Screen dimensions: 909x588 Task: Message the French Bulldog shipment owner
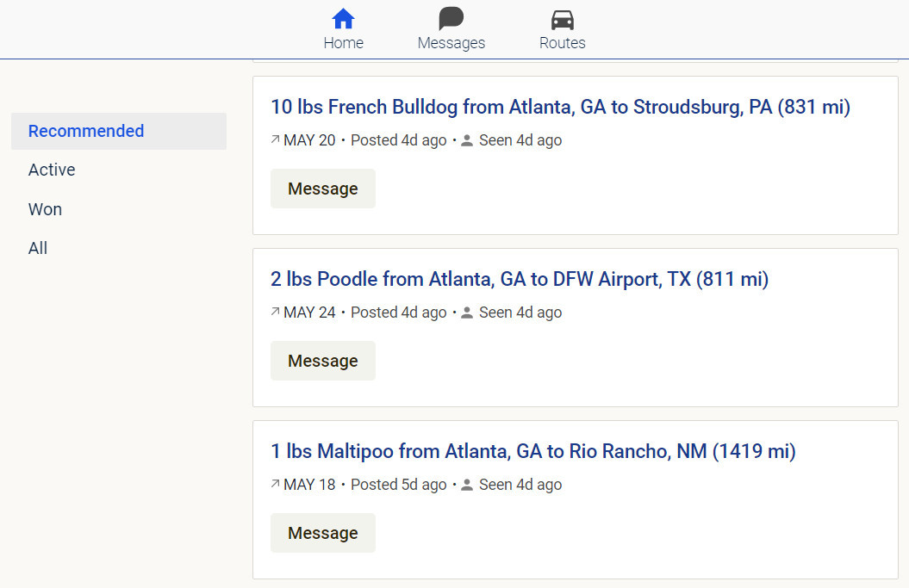(323, 189)
